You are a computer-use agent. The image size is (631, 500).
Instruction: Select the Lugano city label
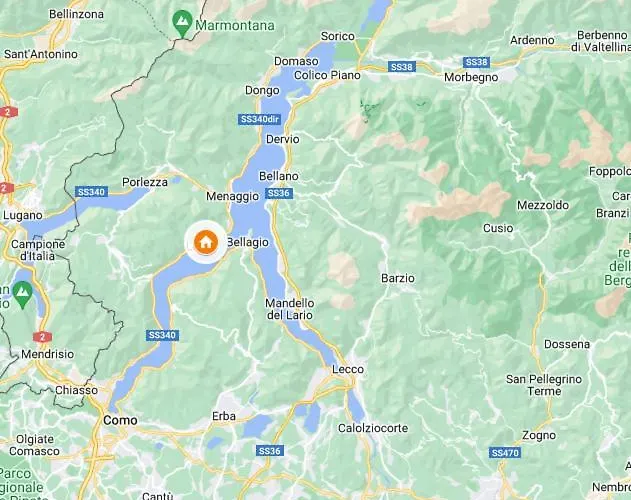(x=23, y=215)
